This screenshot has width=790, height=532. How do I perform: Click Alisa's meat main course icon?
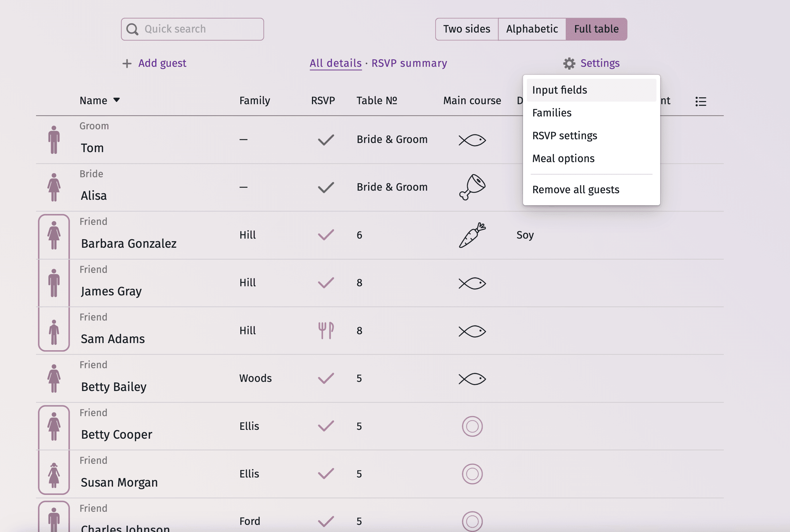click(x=472, y=187)
